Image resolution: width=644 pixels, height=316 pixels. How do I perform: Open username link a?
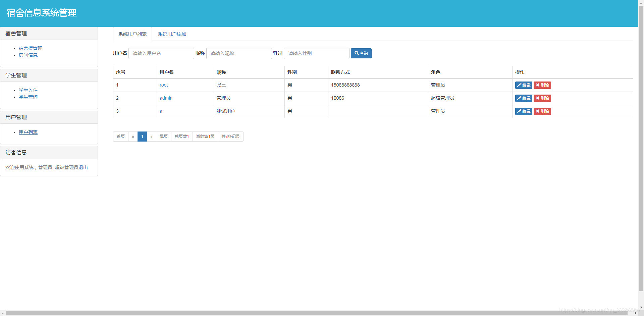(161, 111)
